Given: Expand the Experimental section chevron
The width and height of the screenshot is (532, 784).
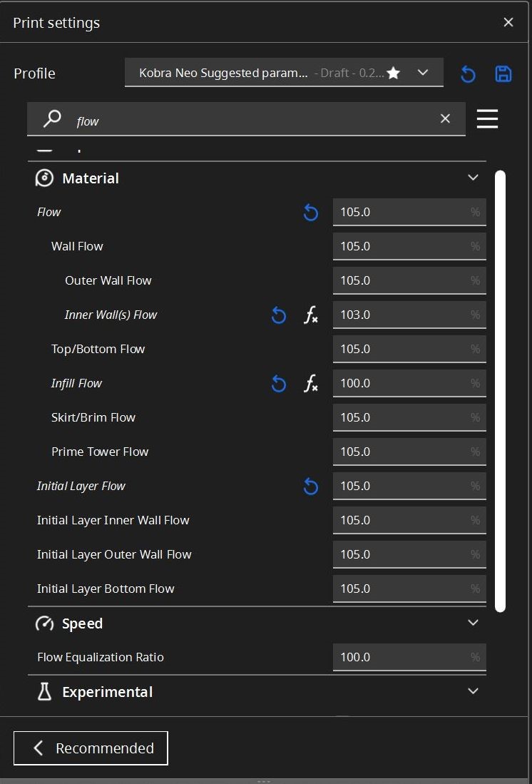Looking at the screenshot, I should (473, 691).
